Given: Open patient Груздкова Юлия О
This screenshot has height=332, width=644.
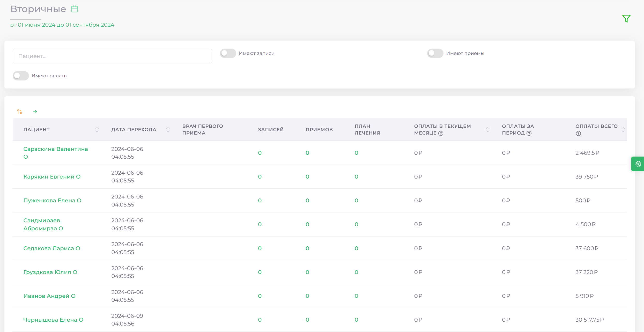Looking at the screenshot, I should 50,272.
